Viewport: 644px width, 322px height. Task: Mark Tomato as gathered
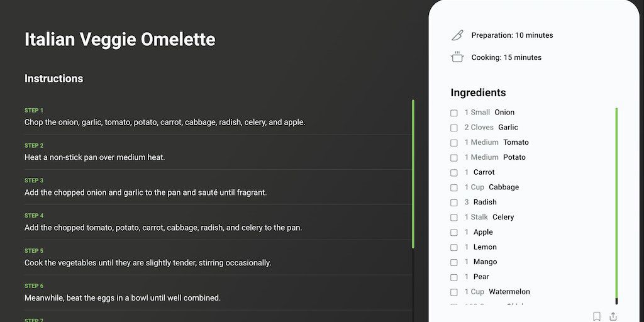coord(454,143)
